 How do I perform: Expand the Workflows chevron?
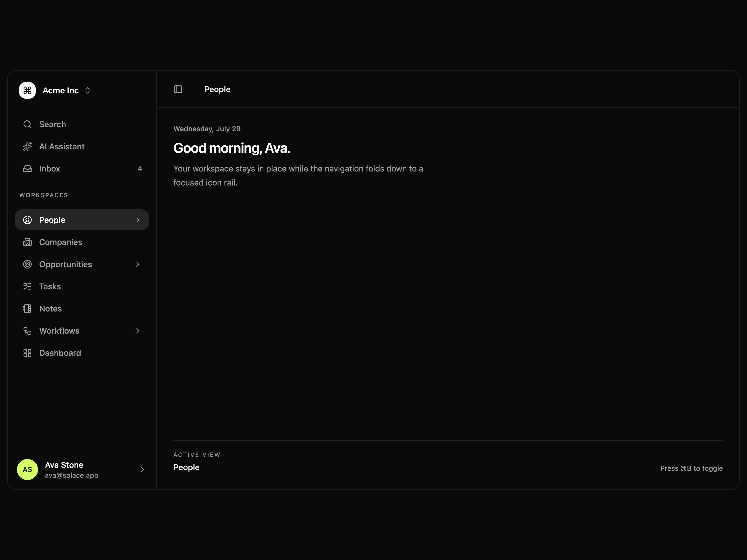(x=138, y=331)
